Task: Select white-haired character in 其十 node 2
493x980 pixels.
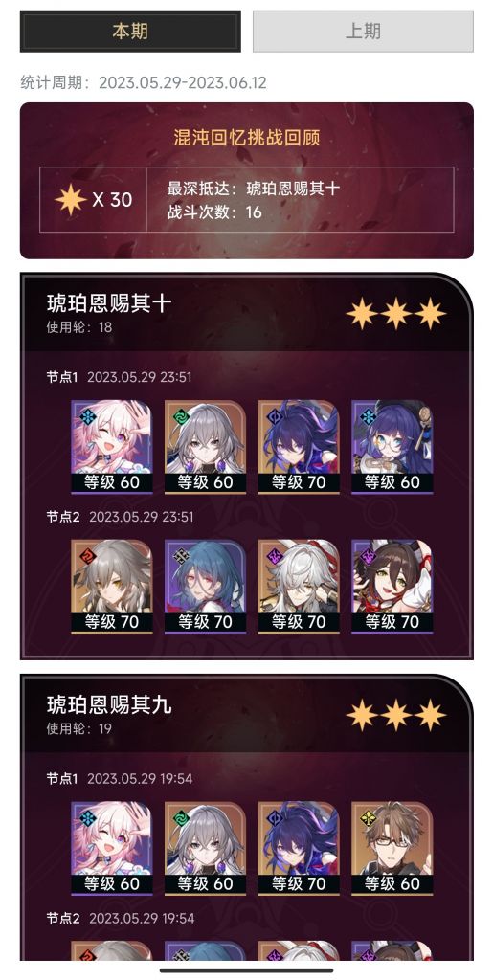Action: [299, 587]
